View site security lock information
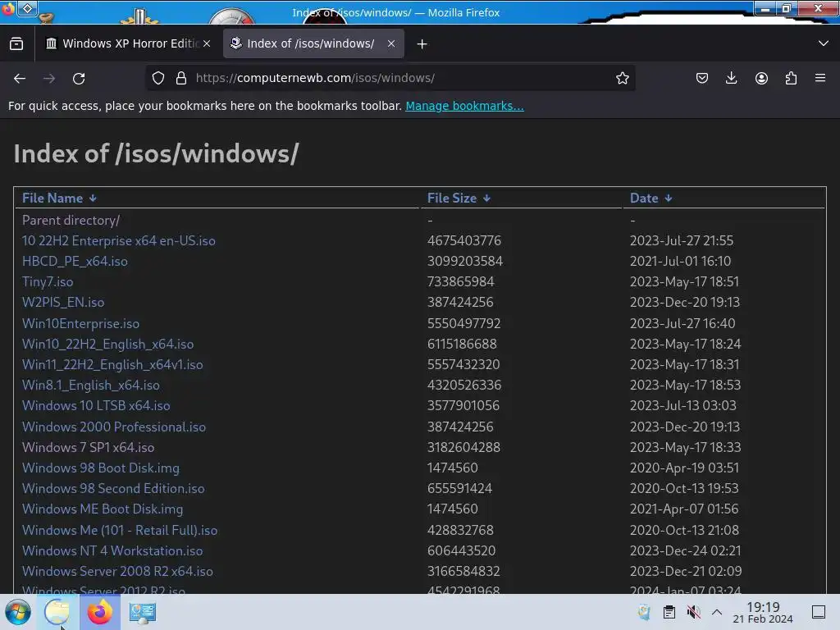 181,78
